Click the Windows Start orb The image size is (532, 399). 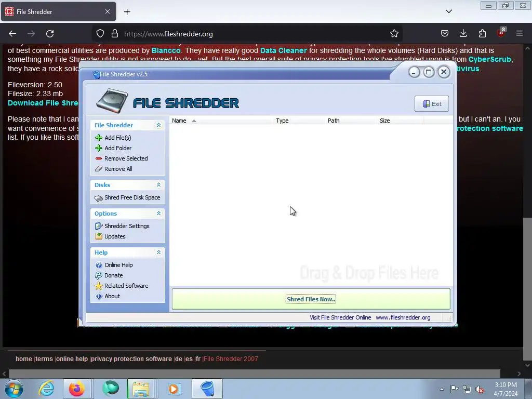(14, 389)
